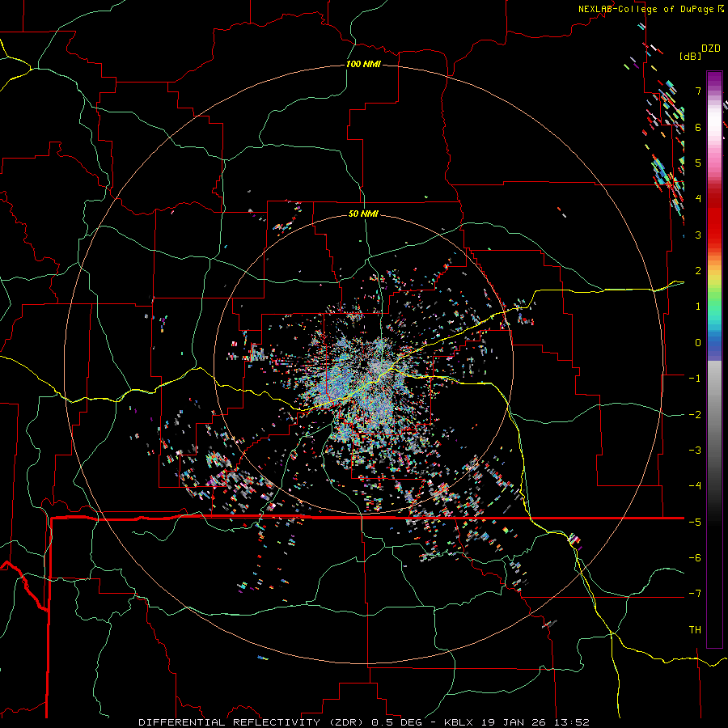
Task: Click the 5 value on color scale
Action: pos(698,163)
